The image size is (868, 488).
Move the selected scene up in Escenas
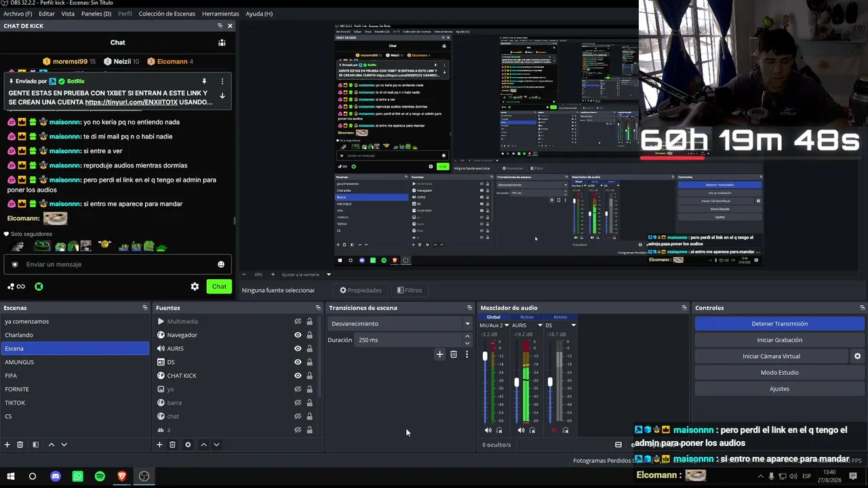[x=51, y=445]
